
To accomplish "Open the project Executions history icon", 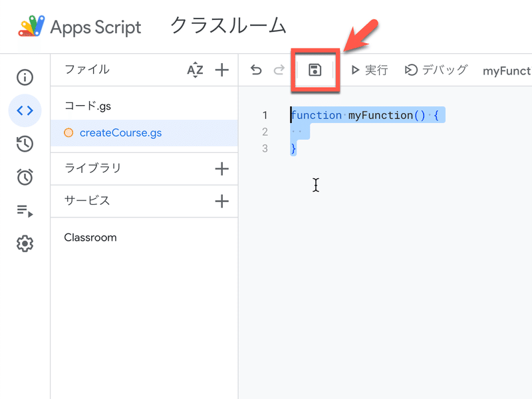I will 25,144.
